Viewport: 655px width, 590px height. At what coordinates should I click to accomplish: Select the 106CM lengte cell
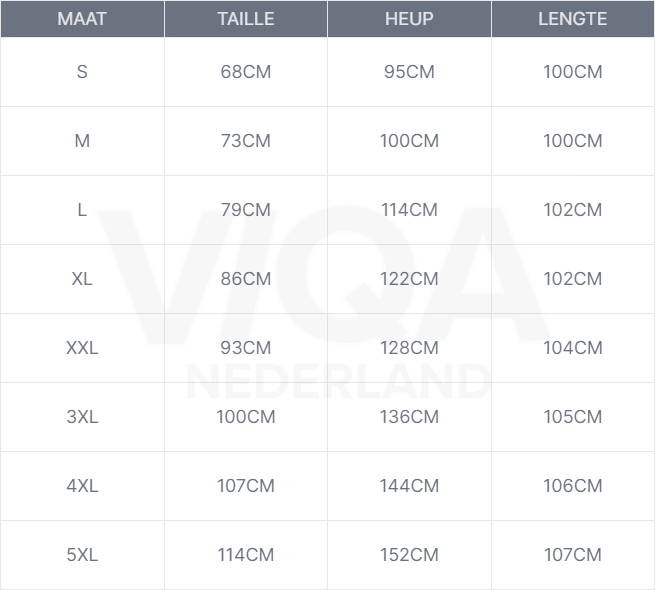point(572,486)
